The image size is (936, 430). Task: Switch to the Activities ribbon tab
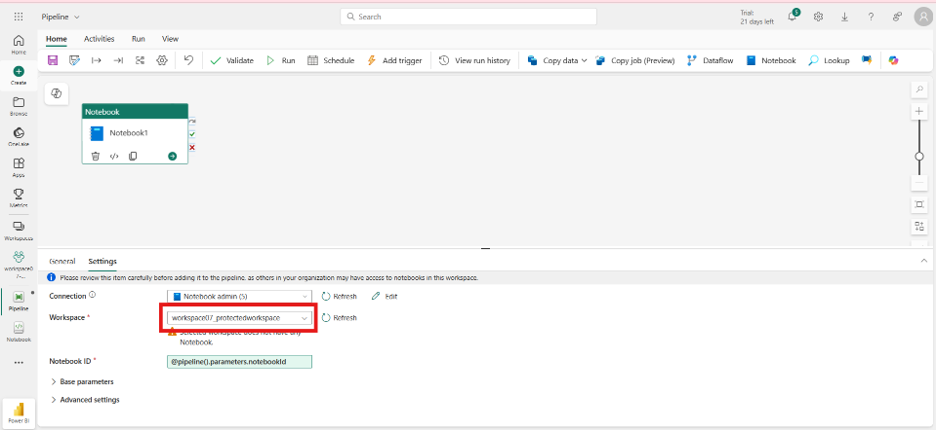click(99, 39)
